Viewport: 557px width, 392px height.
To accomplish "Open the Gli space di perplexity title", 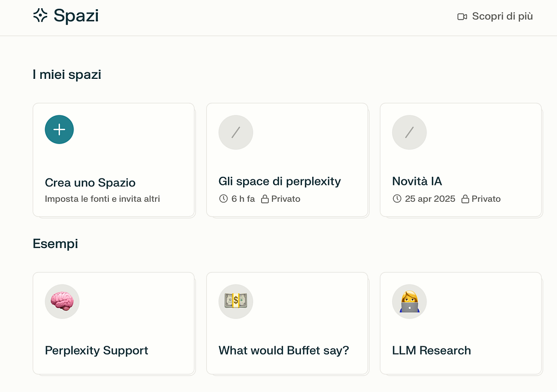I will (x=280, y=182).
